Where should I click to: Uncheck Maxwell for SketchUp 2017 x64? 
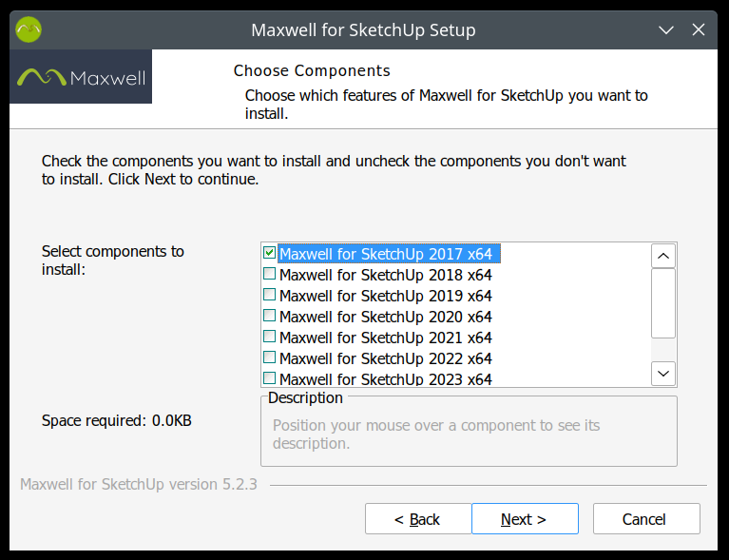pos(270,254)
